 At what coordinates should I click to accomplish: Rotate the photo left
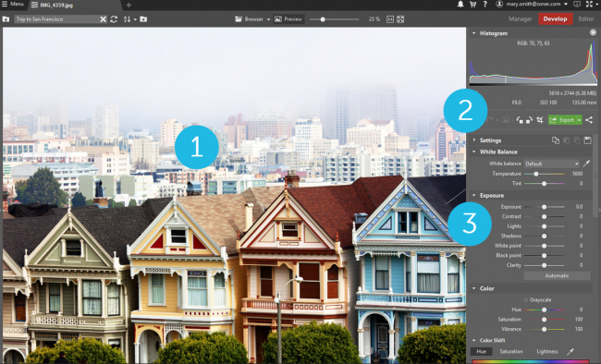pyautogui.click(x=520, y=120)
